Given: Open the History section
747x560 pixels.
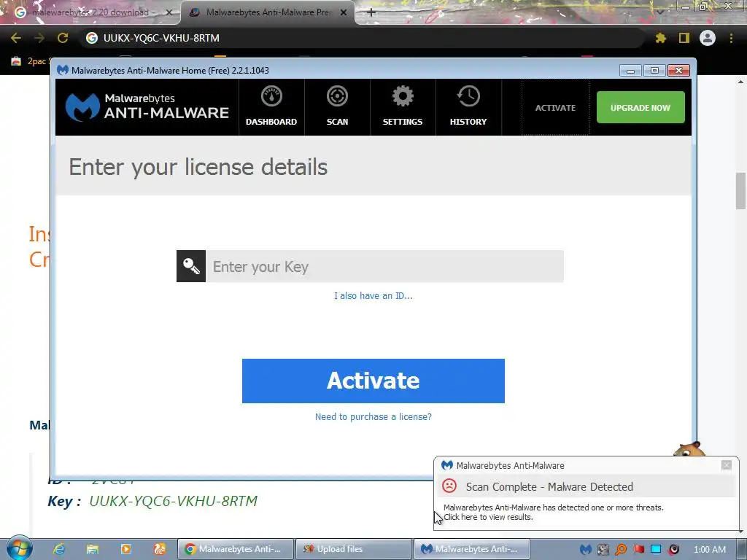Looking at the screenshot, I should tap(468, 107).
